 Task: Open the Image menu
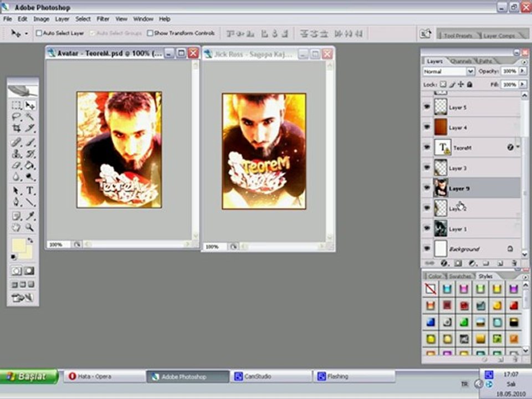[x=42, y=19]
